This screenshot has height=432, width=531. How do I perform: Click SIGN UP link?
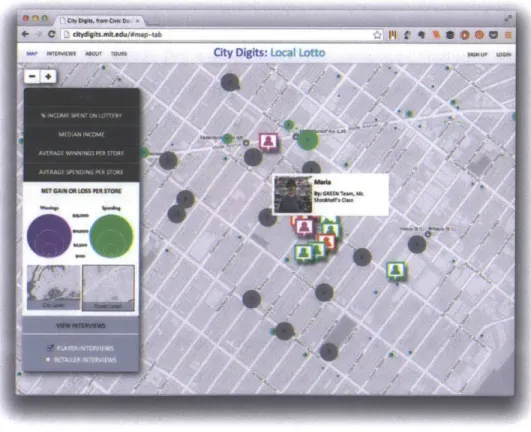[477, 54]
